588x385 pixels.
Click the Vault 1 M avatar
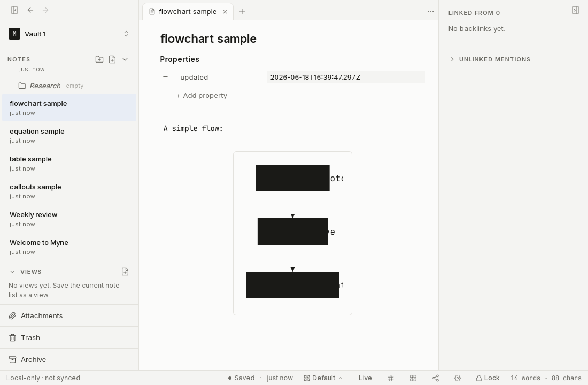pyautogui.click(x=14, y=34)
